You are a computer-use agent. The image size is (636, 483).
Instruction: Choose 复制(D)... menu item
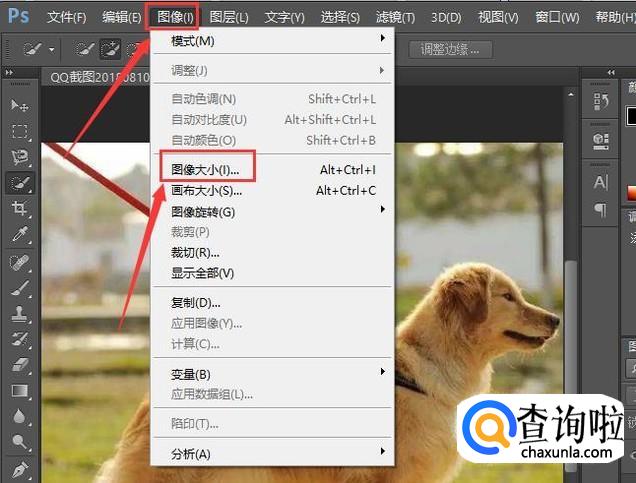[x=273, y=303]
